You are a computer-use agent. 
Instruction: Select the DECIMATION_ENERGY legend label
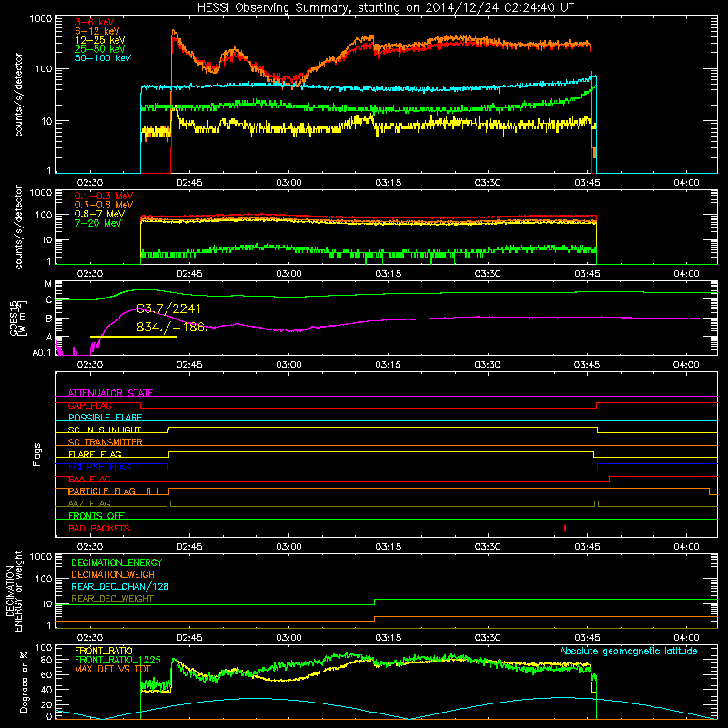pyautogui.click(x=116, y=562)
